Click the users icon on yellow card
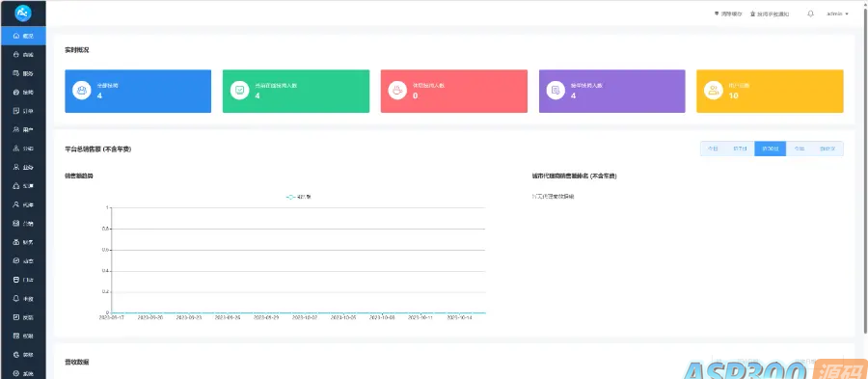868x379 pixels. [714, 91]
